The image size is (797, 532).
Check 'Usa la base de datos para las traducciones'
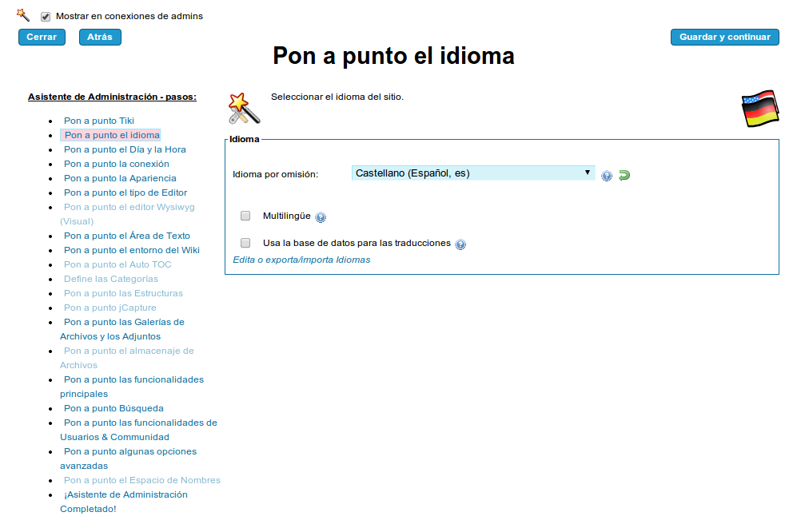pos(245,243)
